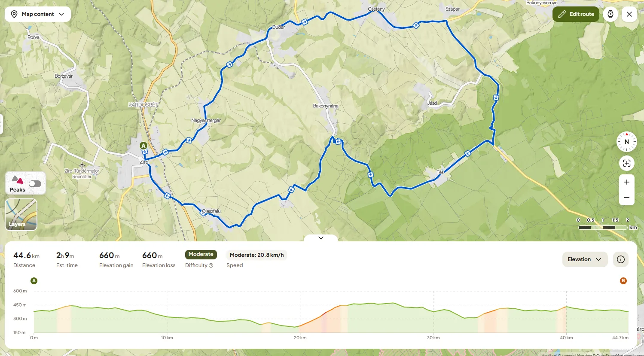The image size is (644, 356).
Task: Click the start point A marker on map
Action: pos(143,146)
